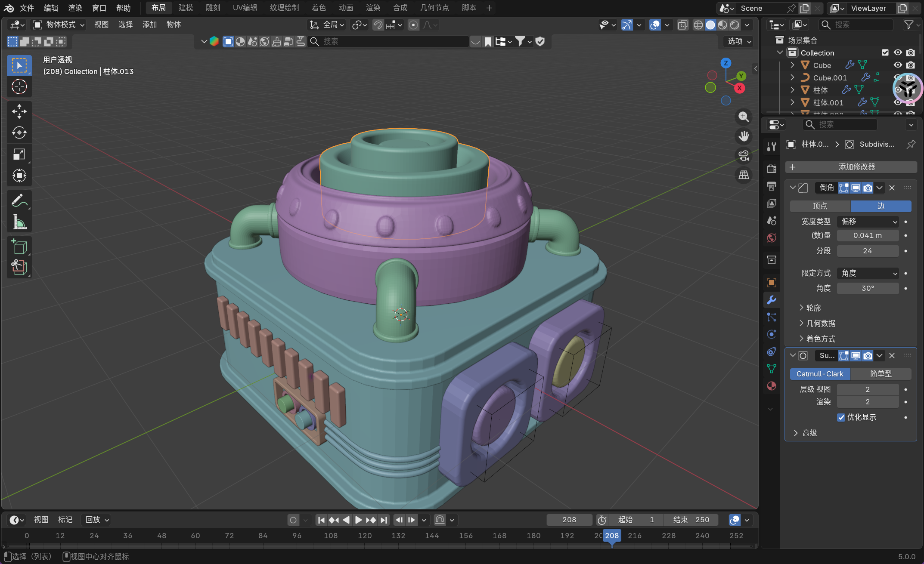Switch to the 雕刻 workspace tab
924x564 pixels.
click(213, 8)
